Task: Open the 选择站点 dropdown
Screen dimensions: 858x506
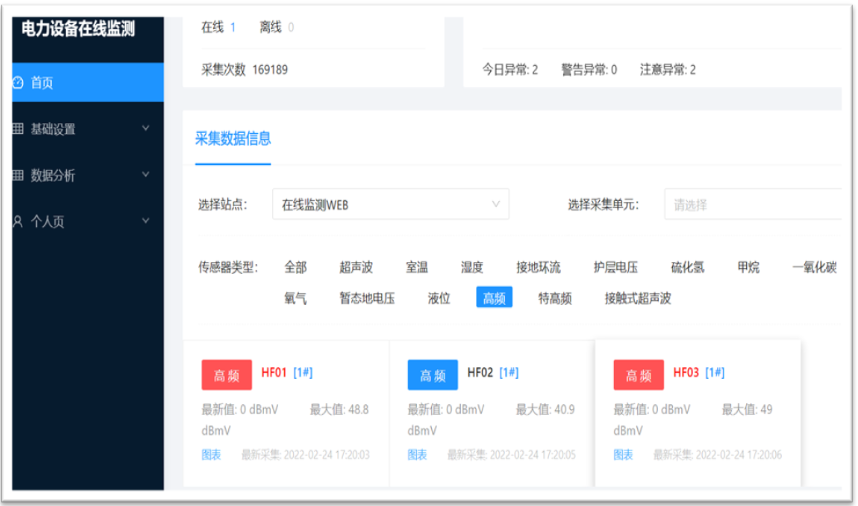Action: [390, 205]
